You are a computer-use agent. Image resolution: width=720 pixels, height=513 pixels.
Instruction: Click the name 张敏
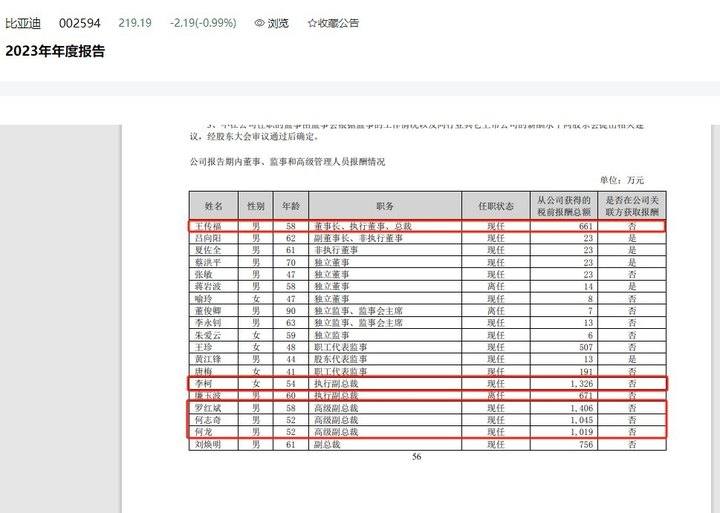pyautogui.click(x=203, y=274)
